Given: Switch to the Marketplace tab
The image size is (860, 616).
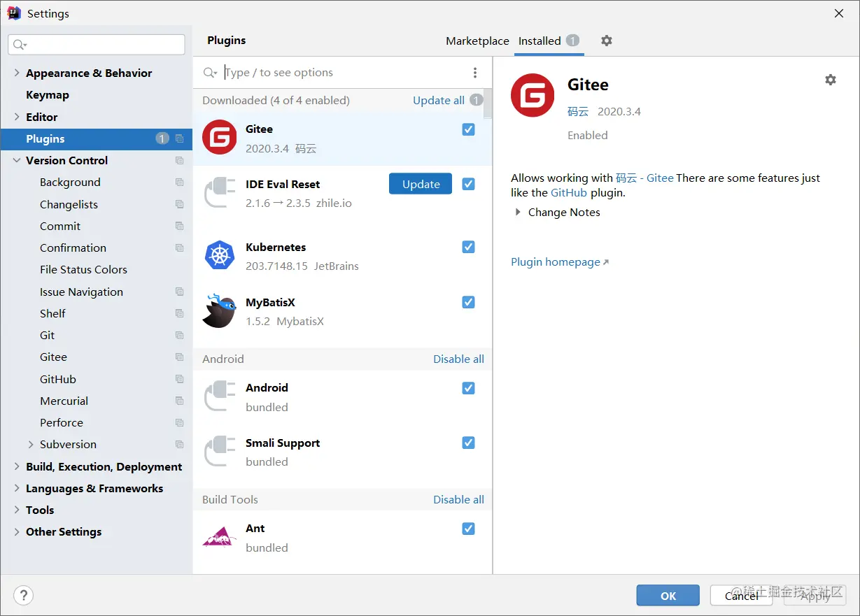Looking at the screenshot, I should [477, 41].
